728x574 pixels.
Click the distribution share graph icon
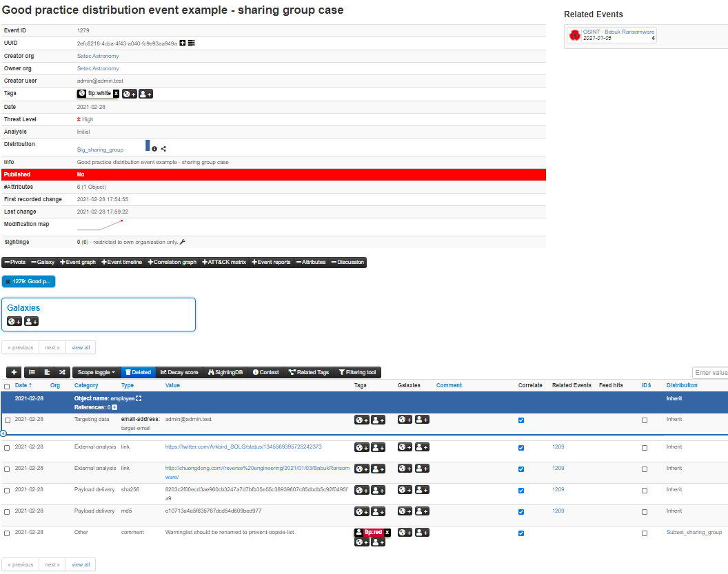click(x=163, y=149)
